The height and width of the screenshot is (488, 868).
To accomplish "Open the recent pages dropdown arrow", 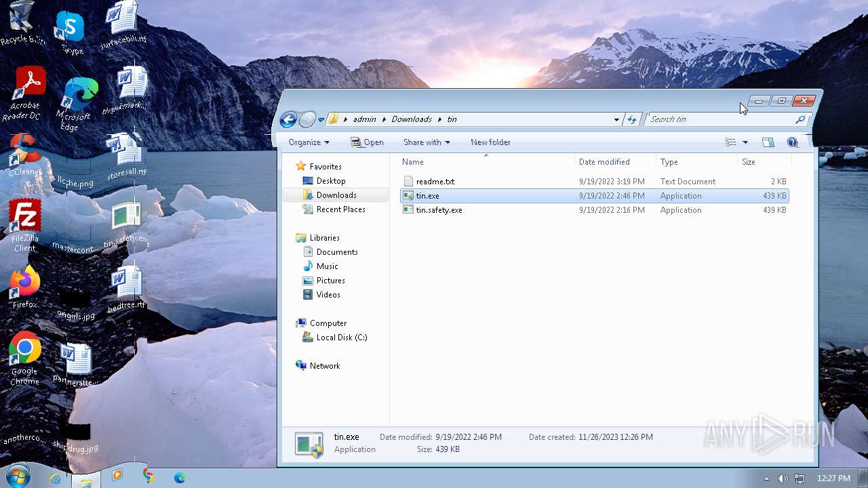I will point(321,120).
